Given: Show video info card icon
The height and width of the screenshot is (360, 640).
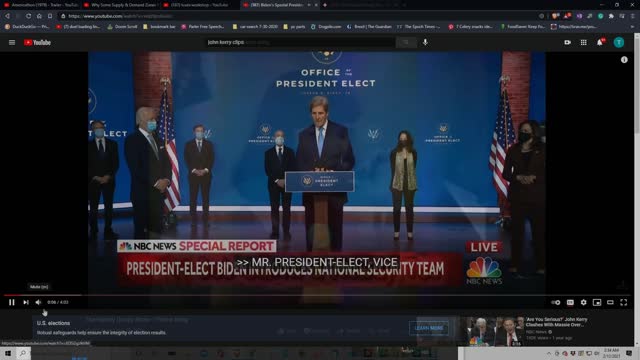Looking at the screenshot, I should pos(624,60).
